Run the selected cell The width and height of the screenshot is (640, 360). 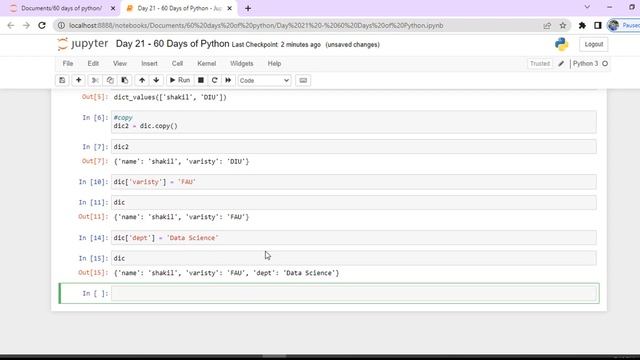pyautogui.click(x=180, y=80)
